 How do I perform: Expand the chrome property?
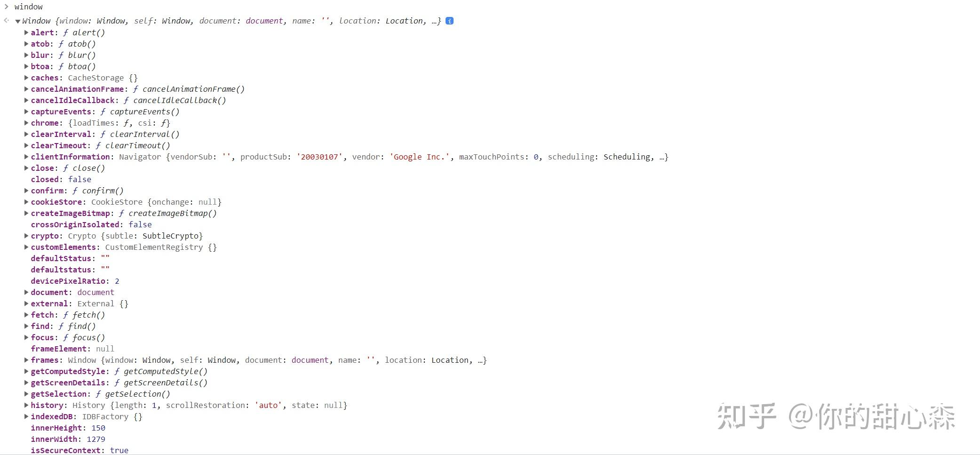pyautogui.click(x=26, y=123)
